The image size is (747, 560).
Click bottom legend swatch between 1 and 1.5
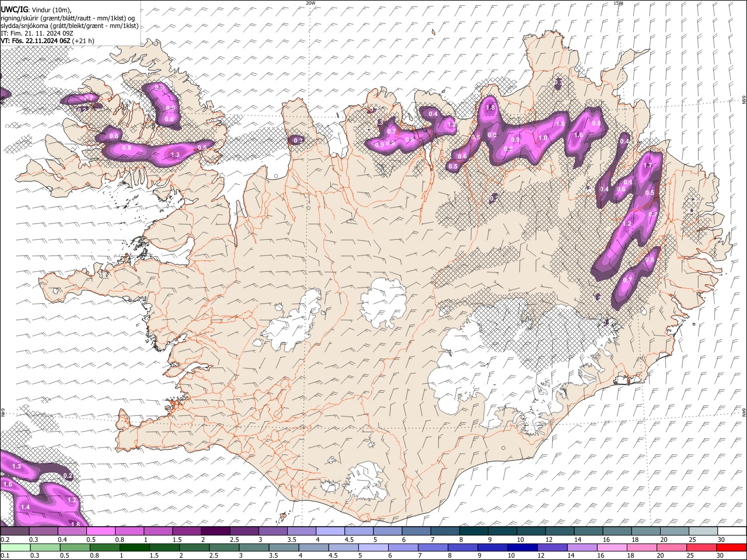click(135, 547)
